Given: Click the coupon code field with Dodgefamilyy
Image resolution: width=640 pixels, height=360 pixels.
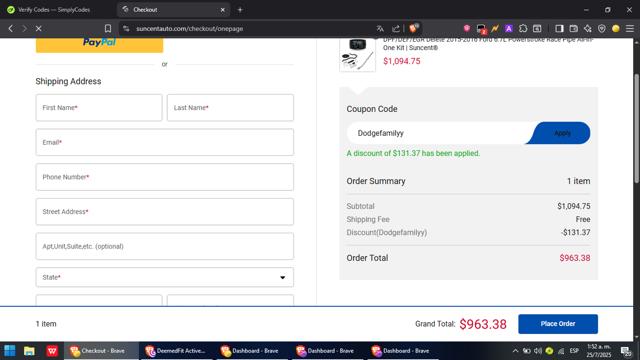Looking at the screenshot, I should (x=437, y=133).
